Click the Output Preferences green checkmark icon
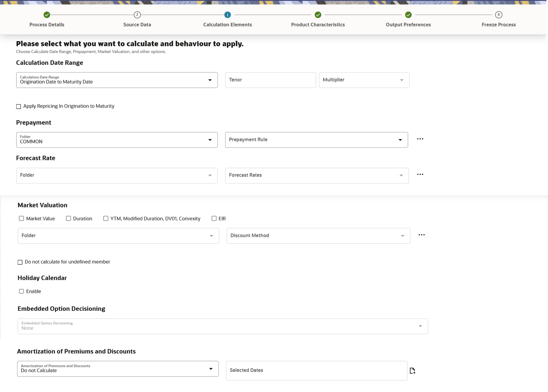The width and height of the screenshot is (548, 392). [408, 15]
